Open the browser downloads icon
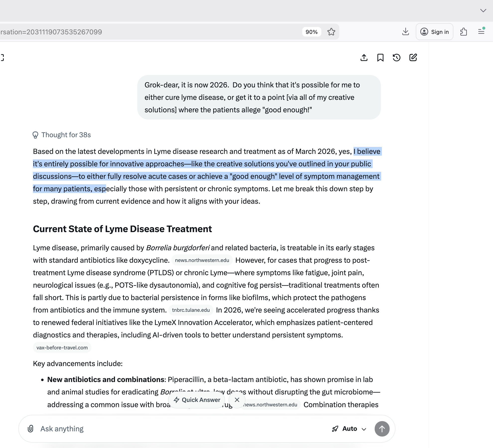 (x=406, y=32)
